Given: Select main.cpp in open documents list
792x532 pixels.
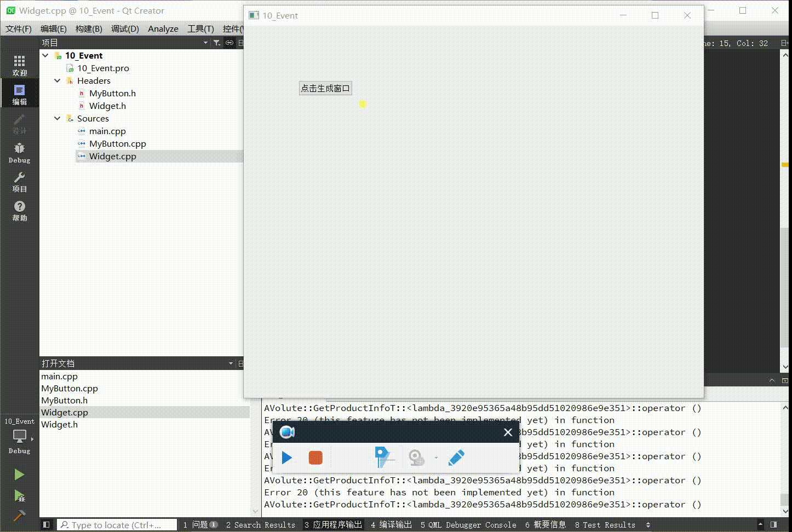Looking at the screenshot, I should coord(59,376).
